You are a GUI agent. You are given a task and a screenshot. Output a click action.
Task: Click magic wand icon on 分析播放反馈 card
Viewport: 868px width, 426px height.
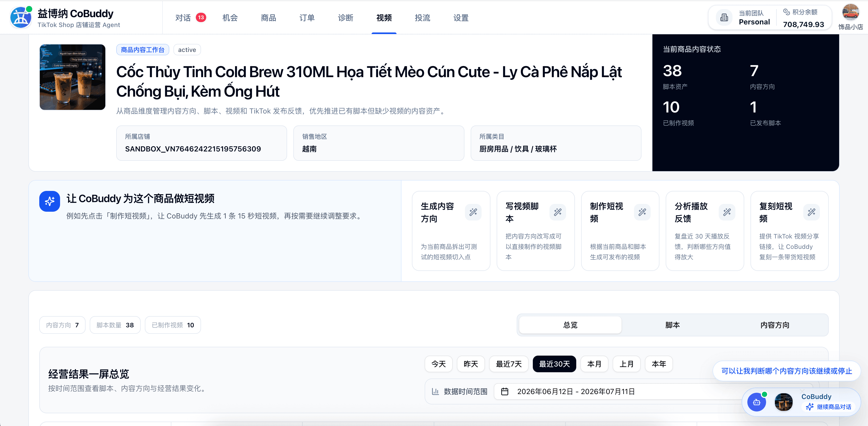coord(727,212)
